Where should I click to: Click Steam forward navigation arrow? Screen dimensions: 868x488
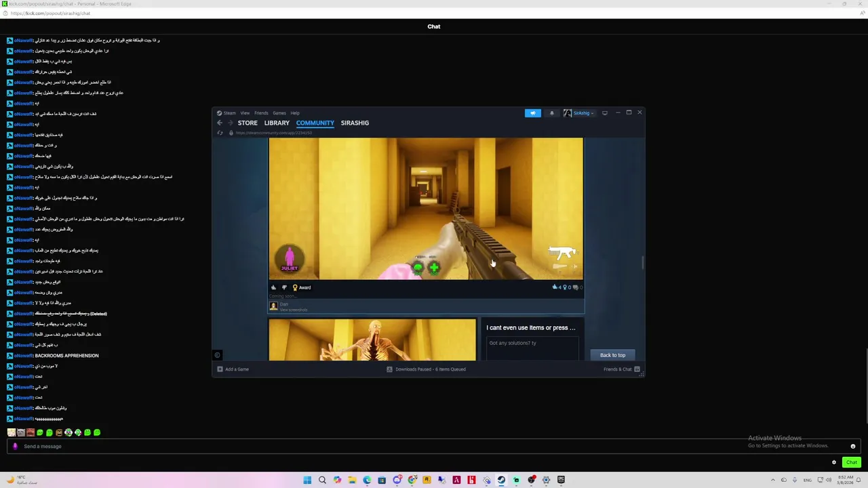click(x=231, y=123)
